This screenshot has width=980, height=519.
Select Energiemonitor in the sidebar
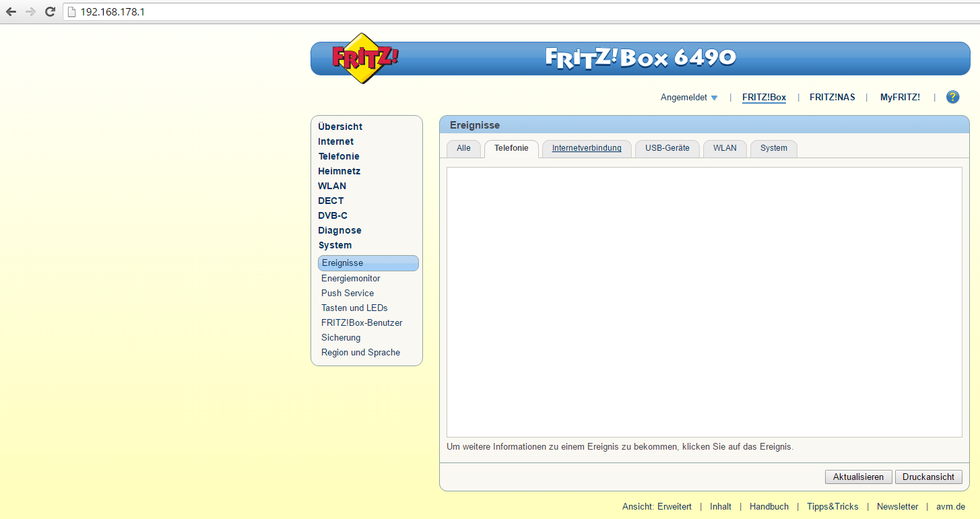(x=350, y=278)
